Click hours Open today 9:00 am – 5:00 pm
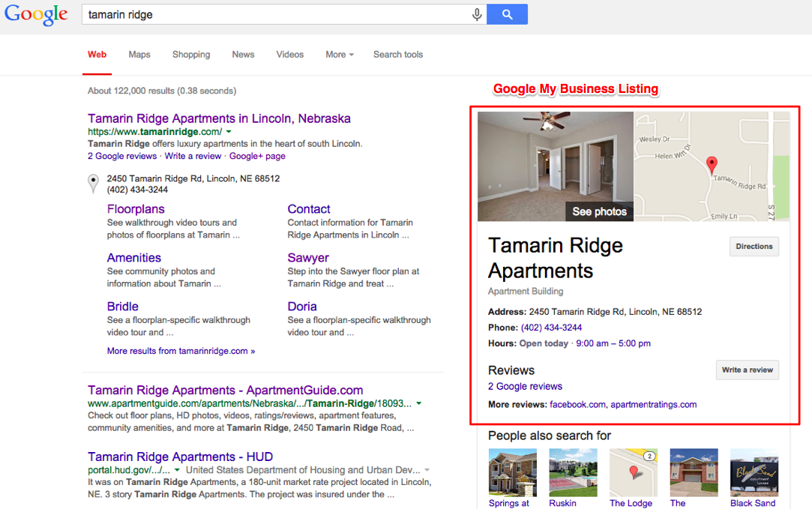Viewport: 812px width, 509px height. click(x=585, y=343)
